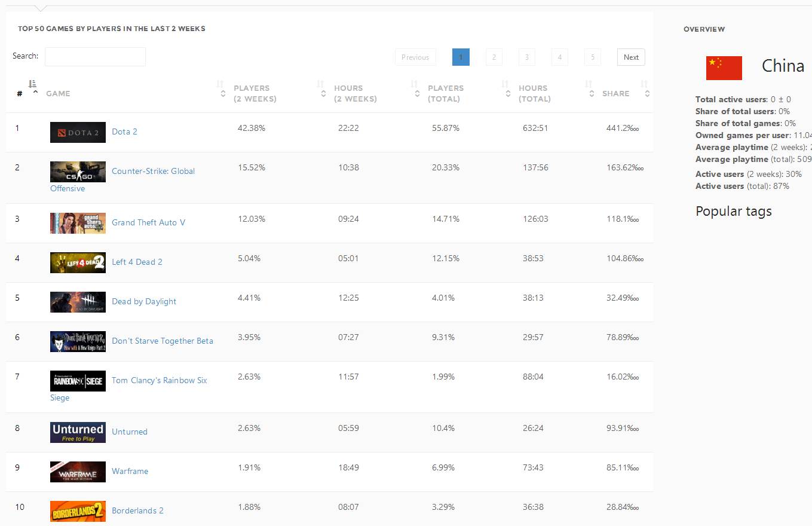The image size is (812, 526).
Task: Click Dota 2 players value 42.38%
Action: [x=252, y=128]
